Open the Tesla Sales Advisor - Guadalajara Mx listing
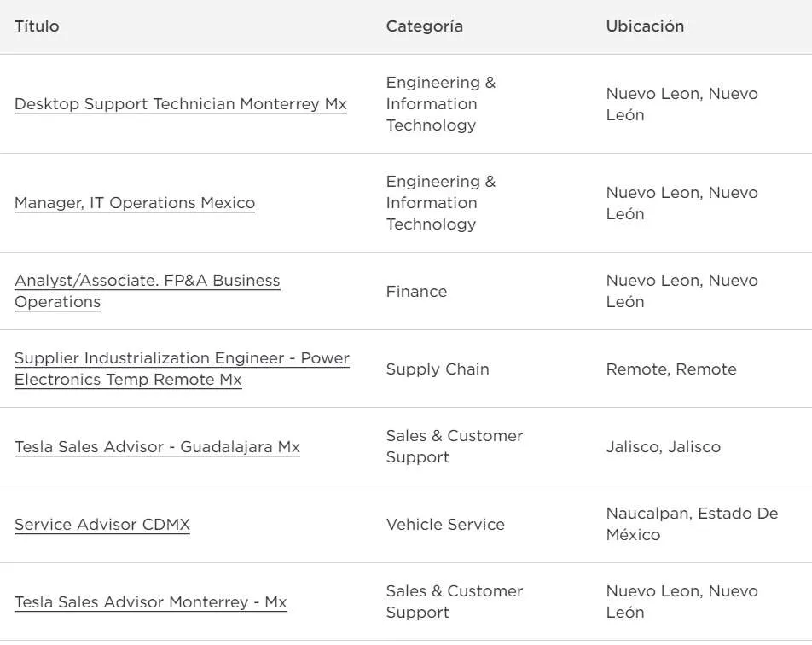Image resolution: width=812 pixels, height=645 pixels. (156, 446)
